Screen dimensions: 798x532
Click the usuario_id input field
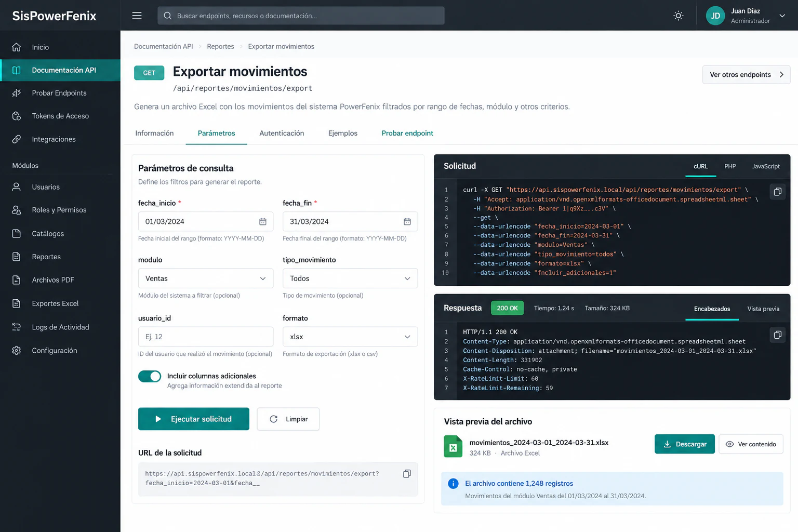[x=206, y=337]
